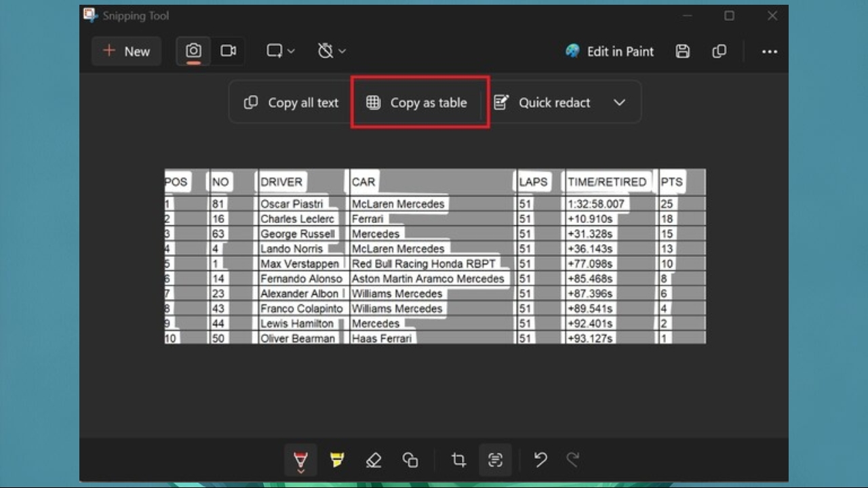Toggle the Text actions tool

pos(495,460)
